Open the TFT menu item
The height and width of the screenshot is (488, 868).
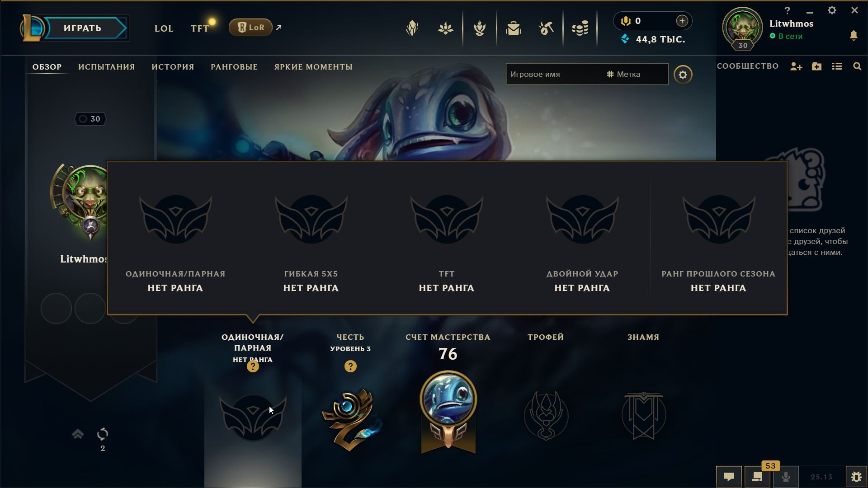[x=199, y=28]
